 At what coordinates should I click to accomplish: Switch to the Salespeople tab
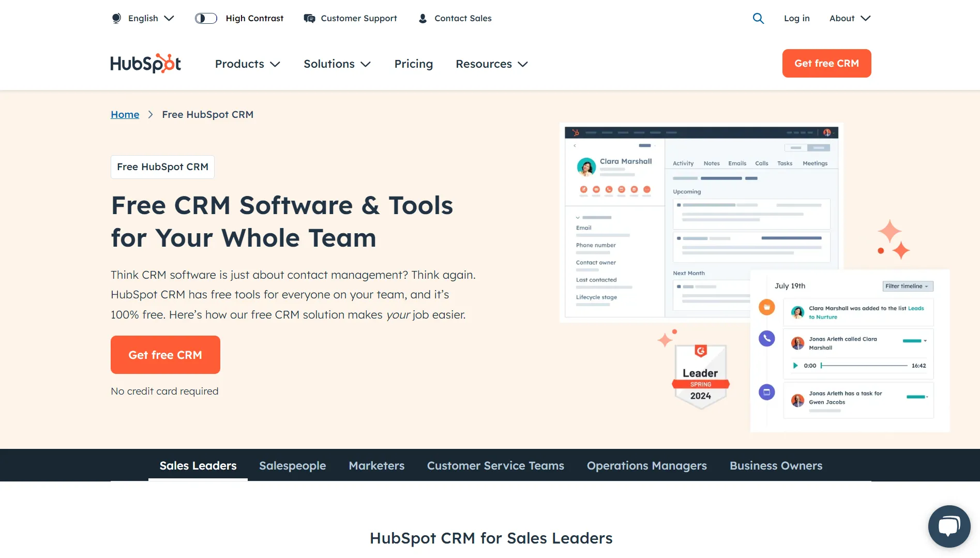pos(293,465)
